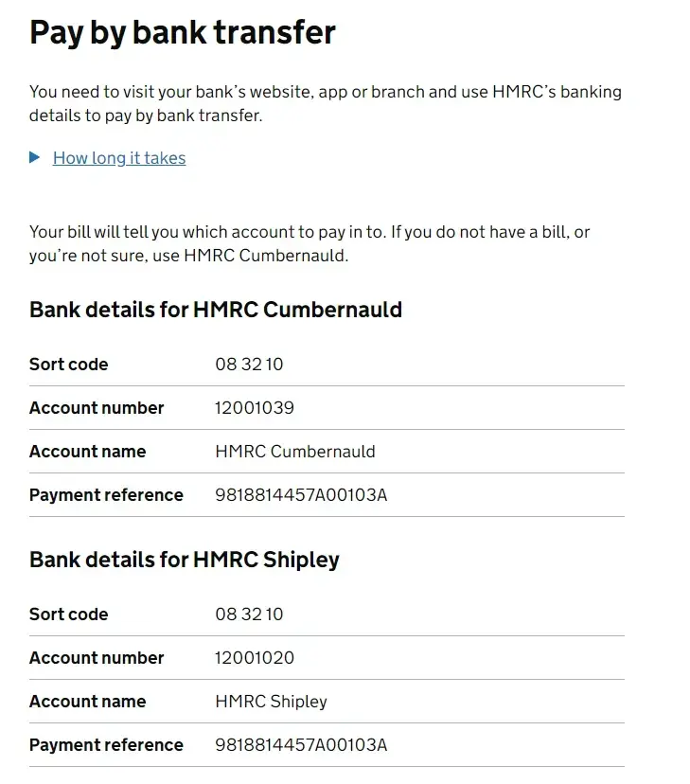Open the "How long it takes" link
Viewport: 690px width, 784px height.
pyautogui.click(x=119, y=158)
